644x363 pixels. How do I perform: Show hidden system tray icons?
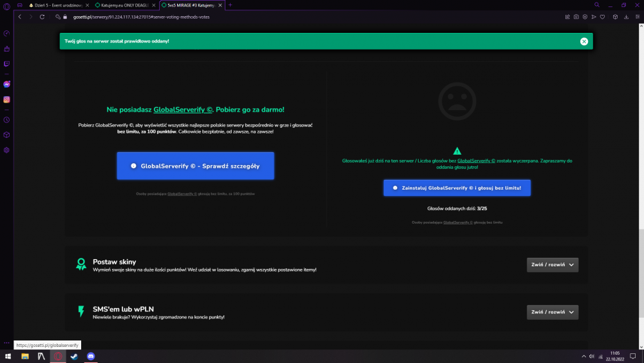coord(583,357)
